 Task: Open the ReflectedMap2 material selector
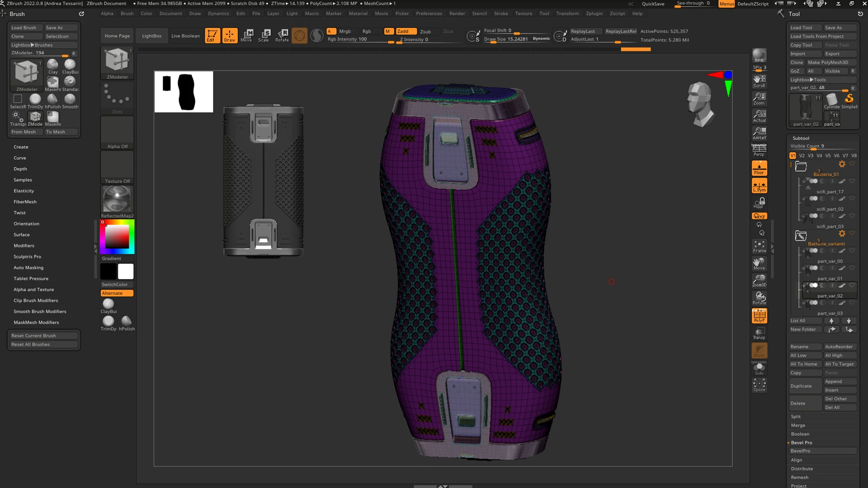point(117,202)
